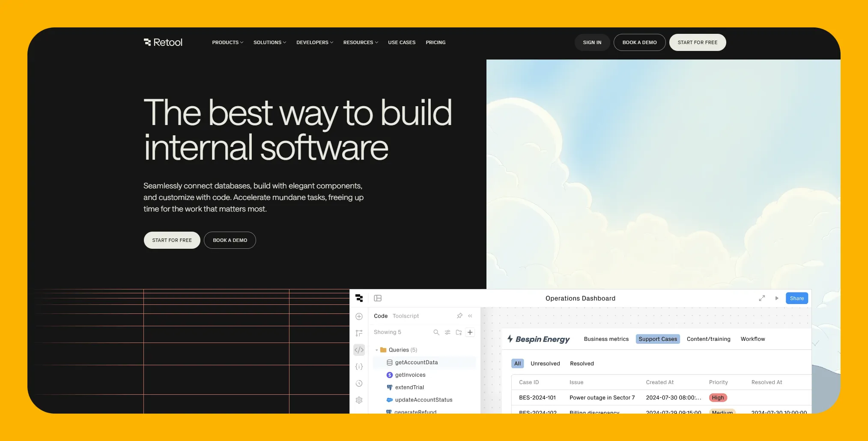
Task: Collapse the Queries folder
Action: pos(377,350)
